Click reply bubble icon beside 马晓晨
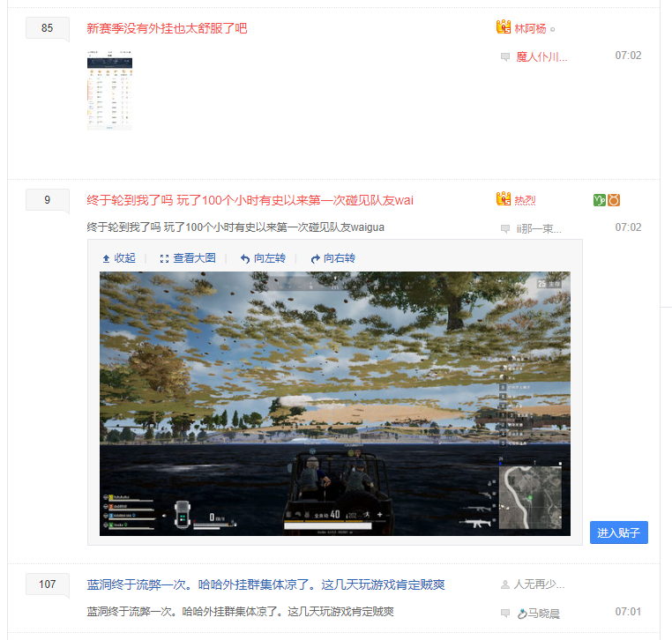Viewport: 672px width, 640px height. point(505,614)
